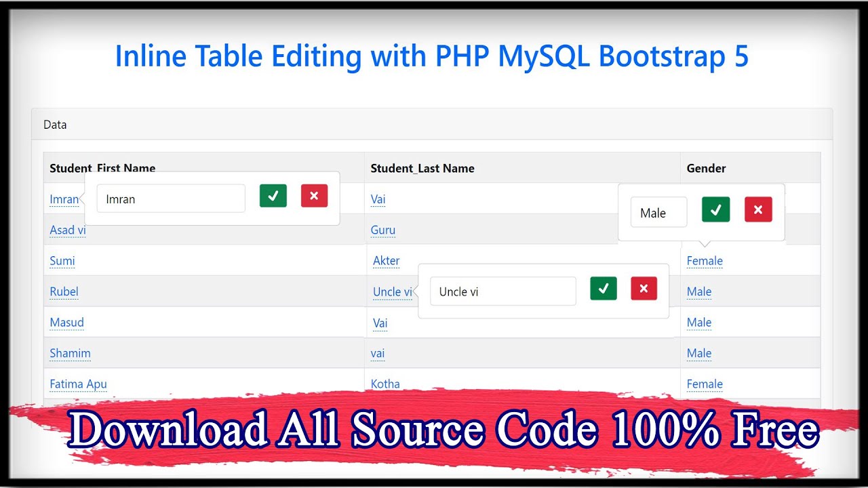
Task: Click the Uncle vi text input field
Action: pyautogui.click(x=503, y=291)
